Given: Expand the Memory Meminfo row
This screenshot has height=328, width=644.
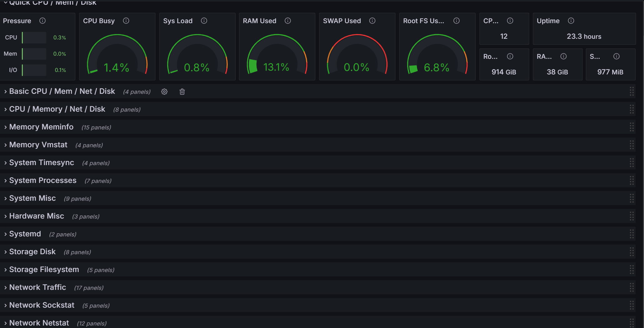Looking at the screenshot, I should (41, 127).
